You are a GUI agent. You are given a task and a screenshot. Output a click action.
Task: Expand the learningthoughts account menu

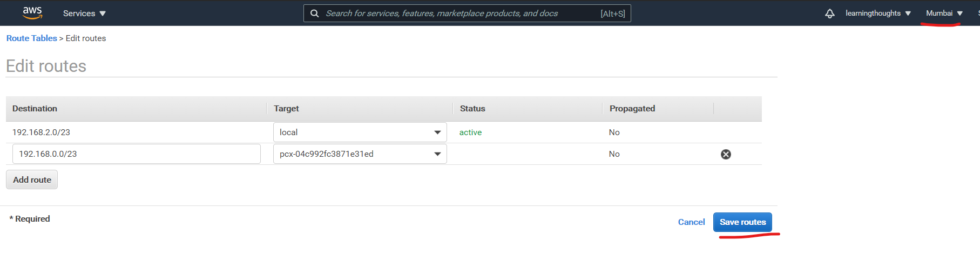(878, 14)
